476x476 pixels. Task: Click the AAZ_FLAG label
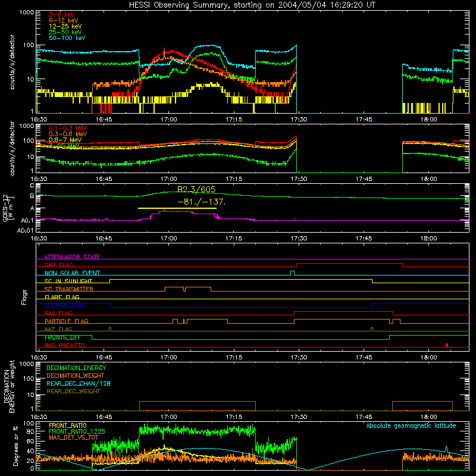pos(58,329)
